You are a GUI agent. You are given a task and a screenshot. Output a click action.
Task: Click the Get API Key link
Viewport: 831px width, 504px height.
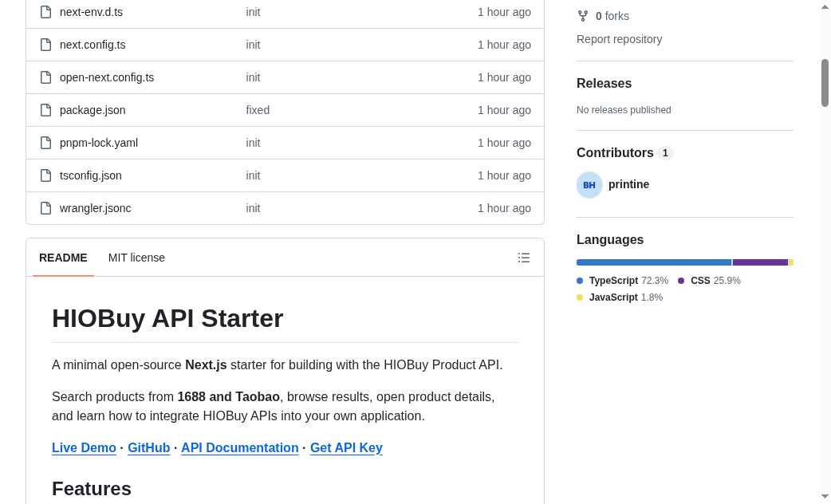346,448
